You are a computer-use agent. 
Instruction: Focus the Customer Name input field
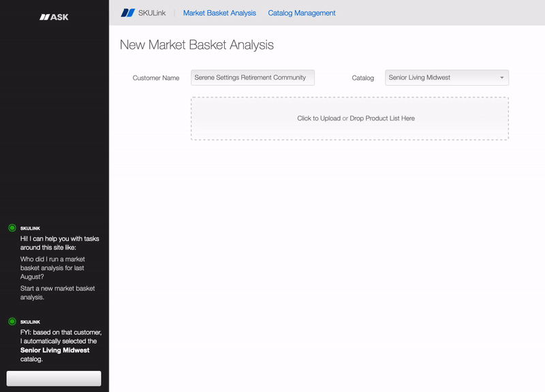tap(253, 78)
